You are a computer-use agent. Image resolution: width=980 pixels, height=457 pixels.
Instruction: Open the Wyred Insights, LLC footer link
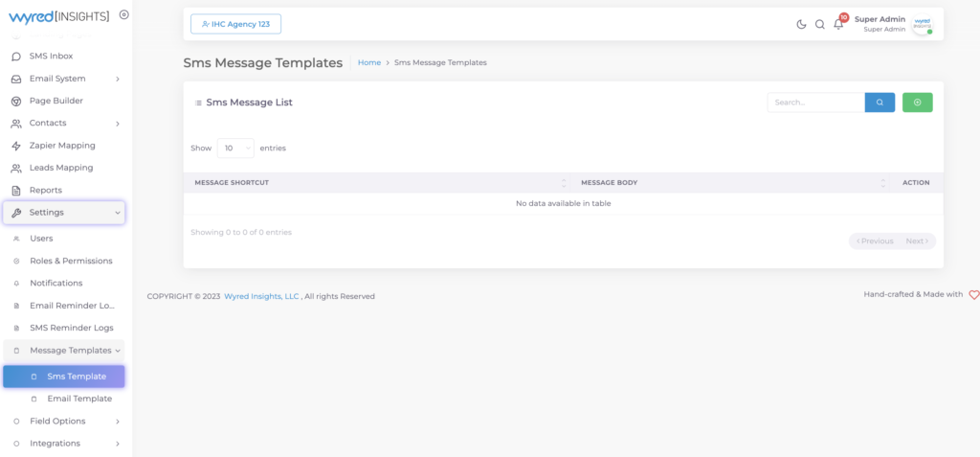pyautogui.click(x=261, y=297)
